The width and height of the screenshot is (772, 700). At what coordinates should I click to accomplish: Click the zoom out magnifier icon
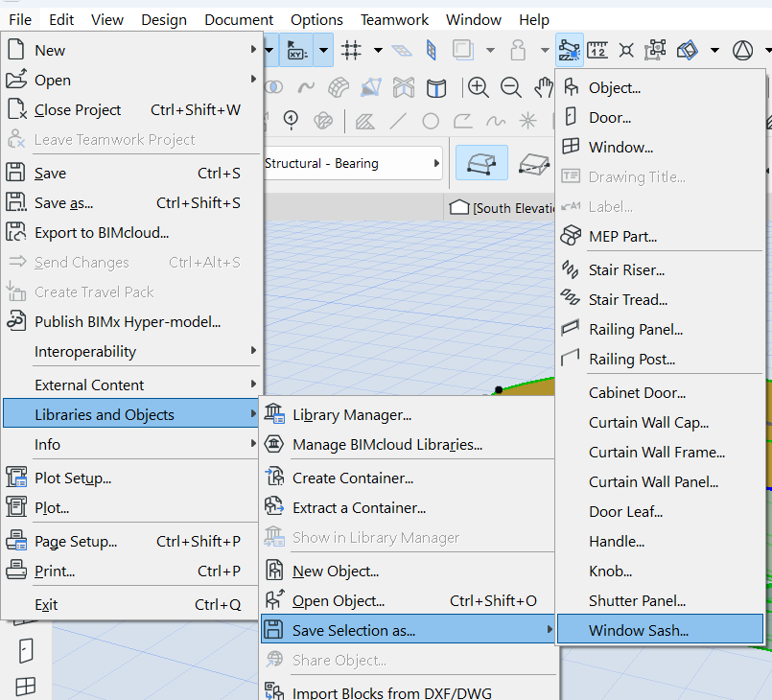coord(510,88)
